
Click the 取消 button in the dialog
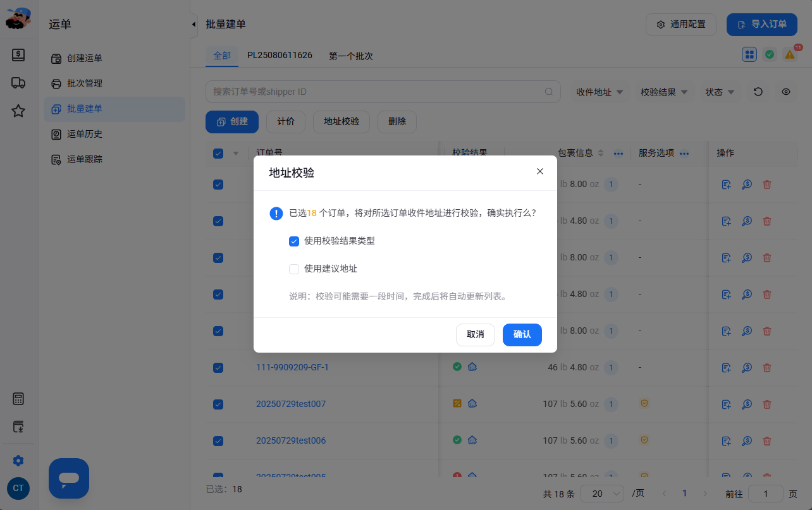click(476, 334)
